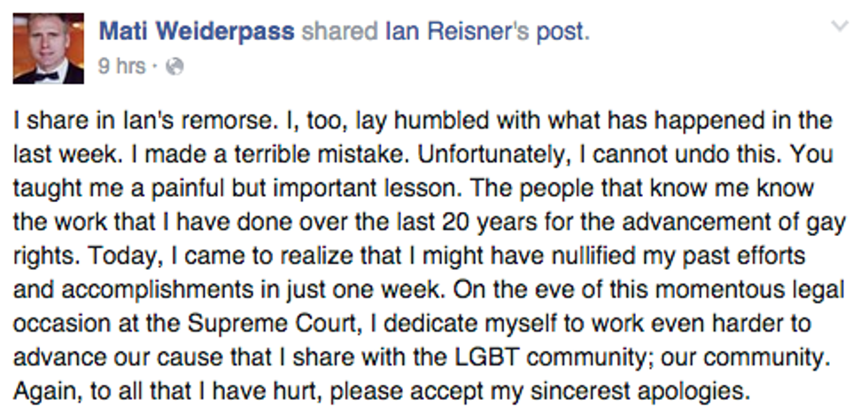This screenshot has height=415, width=868.
Task: Open the post options chevron menu
Action: [x=840, y=26]
